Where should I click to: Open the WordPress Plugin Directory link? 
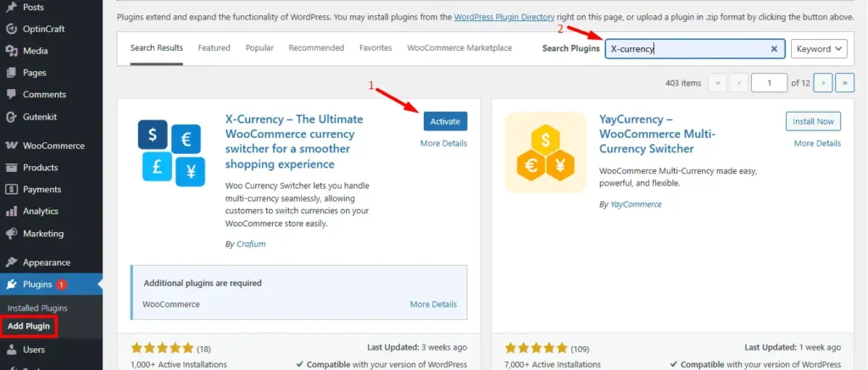coord(504,17)
